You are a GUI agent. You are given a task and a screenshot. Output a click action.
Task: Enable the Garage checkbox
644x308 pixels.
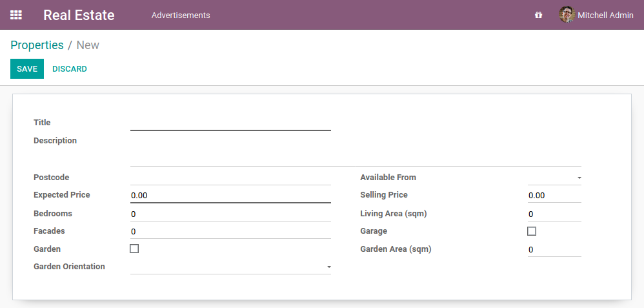point(532,231)
